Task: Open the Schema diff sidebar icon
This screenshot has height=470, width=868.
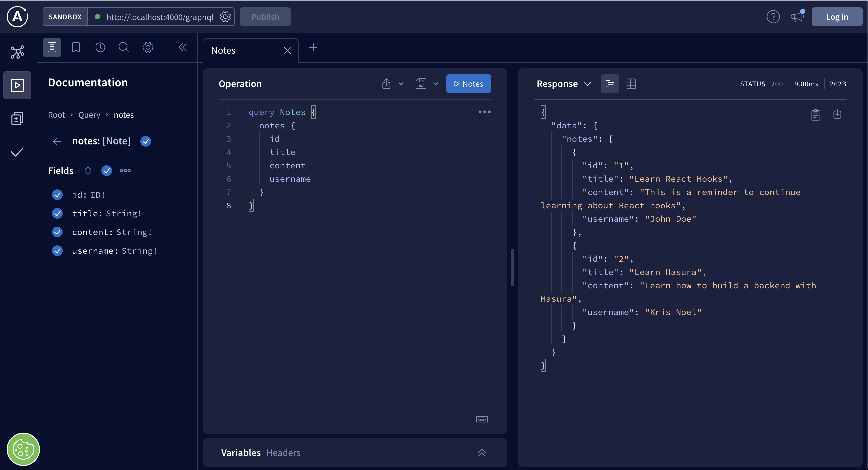Action: 17,119
